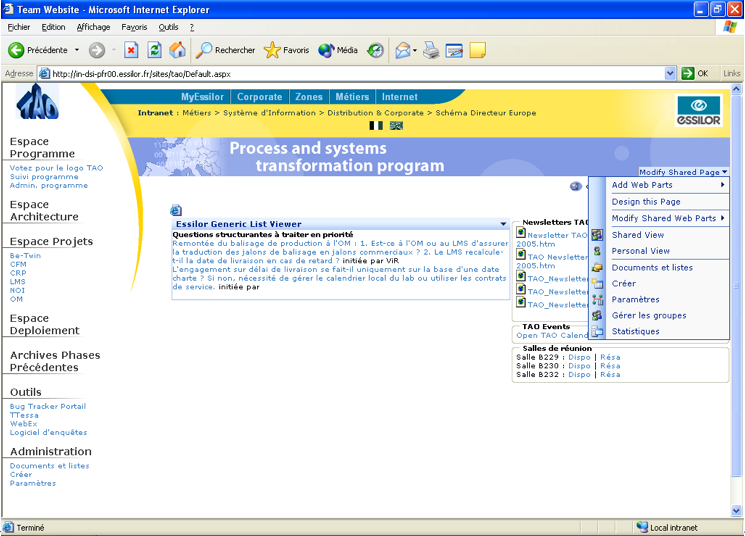This screenshot has height=536, width=745.
Task: Click the Système d'Information breadcrumb
Action: click(269, 113)
